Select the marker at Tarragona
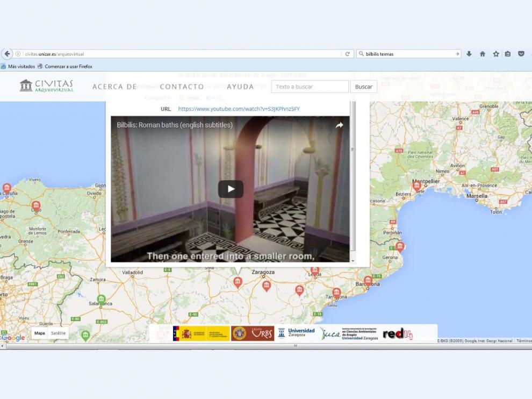Viewport: 532px width, 399px height. coord(336,294)
